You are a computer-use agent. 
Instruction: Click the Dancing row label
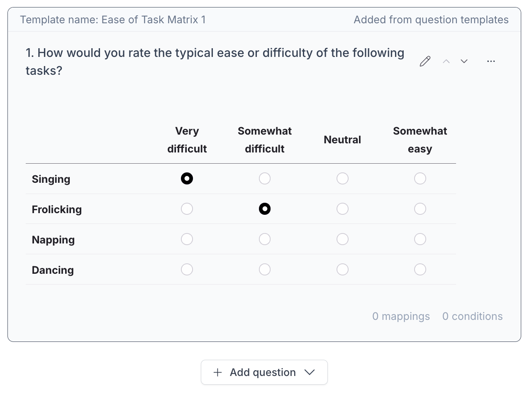[53, 270]
